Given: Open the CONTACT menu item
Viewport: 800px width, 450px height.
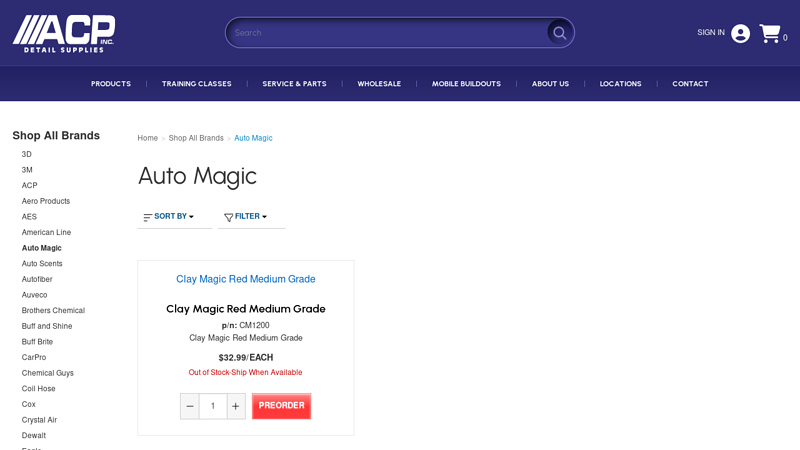Looking at the screenshot, I should click(x=690, y=84).
